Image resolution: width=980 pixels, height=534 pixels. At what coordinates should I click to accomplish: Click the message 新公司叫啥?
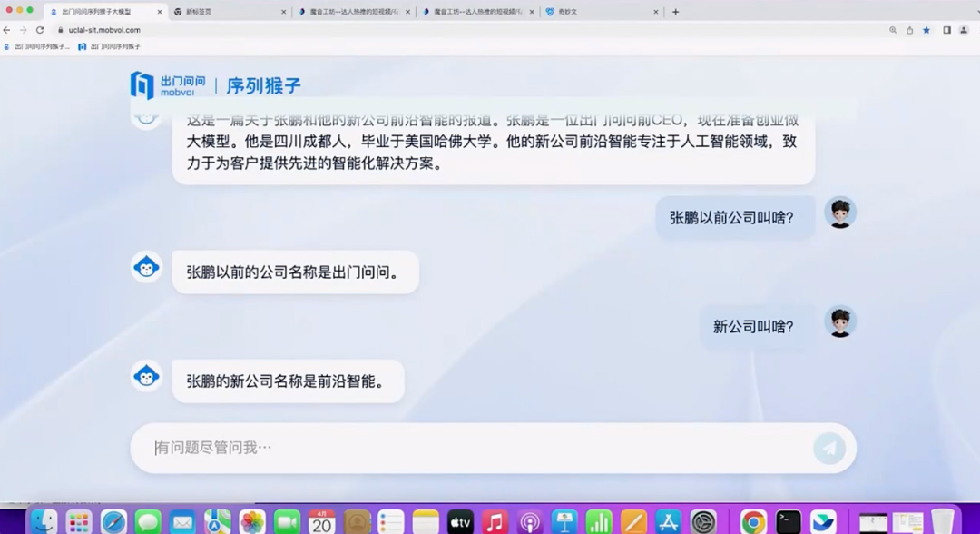[758, 326]
